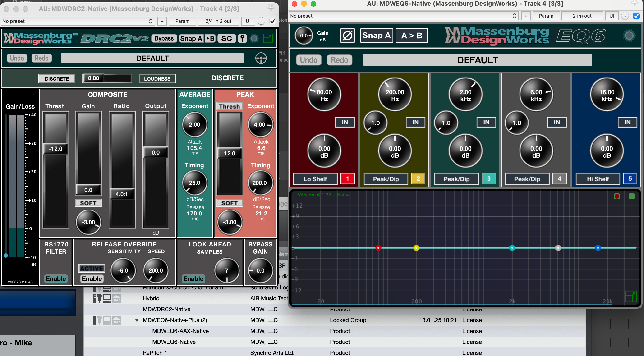This screenshot has width=644, height=356.
Task: Open EQ6 2 in+out routing menu
Action: pos(582,16)
